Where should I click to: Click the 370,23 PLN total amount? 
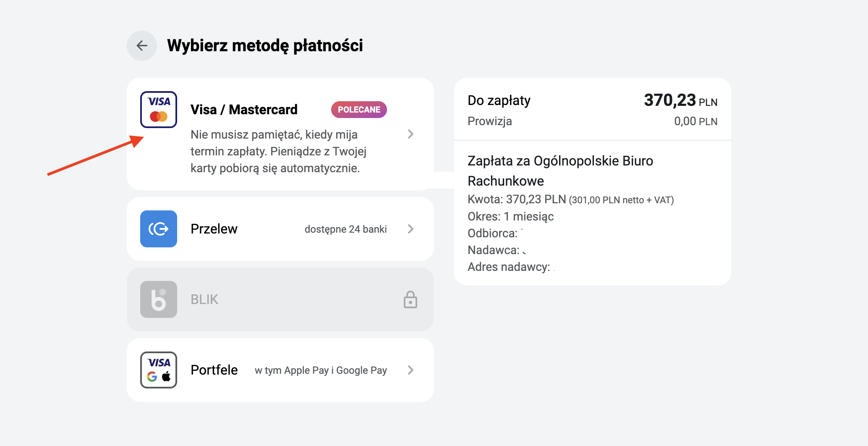[x=681, y=100]
